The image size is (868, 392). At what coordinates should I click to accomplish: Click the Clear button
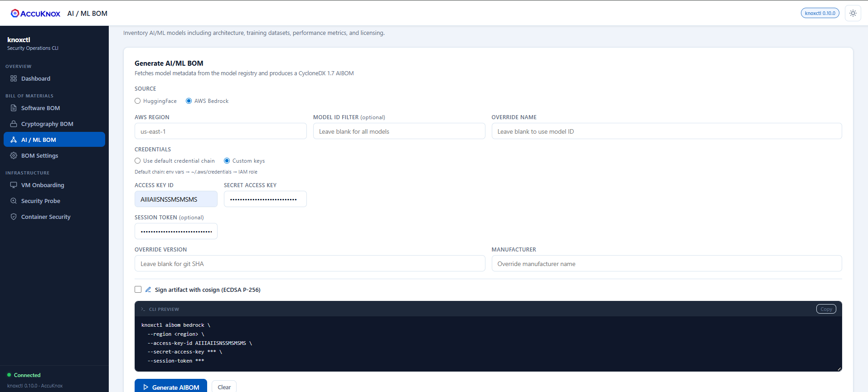(224, 387)
